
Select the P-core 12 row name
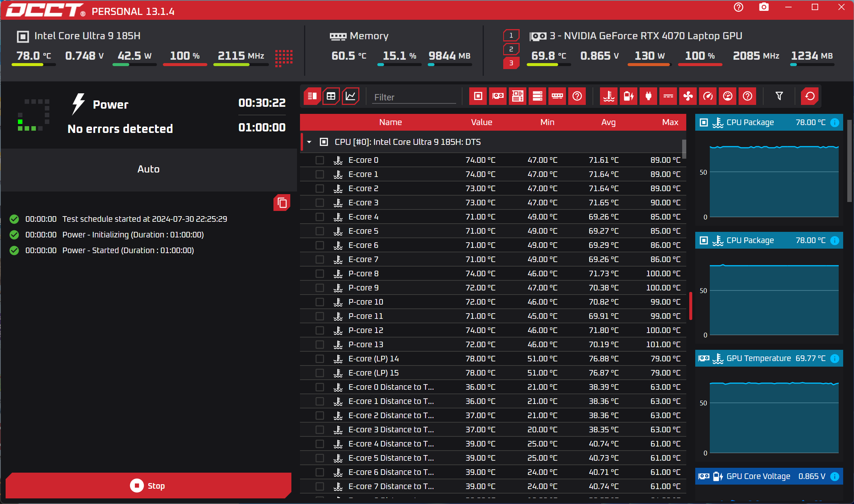(365, 330)
